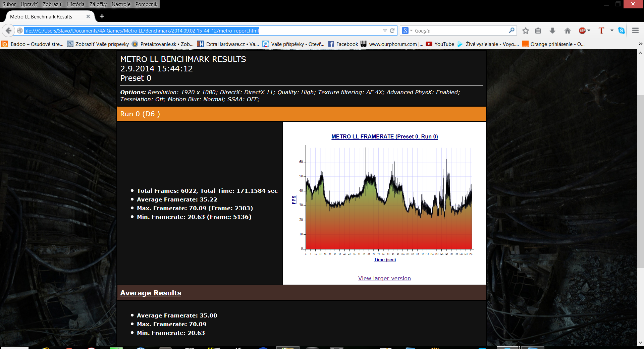Open the História menu

(x=75, y=4)
